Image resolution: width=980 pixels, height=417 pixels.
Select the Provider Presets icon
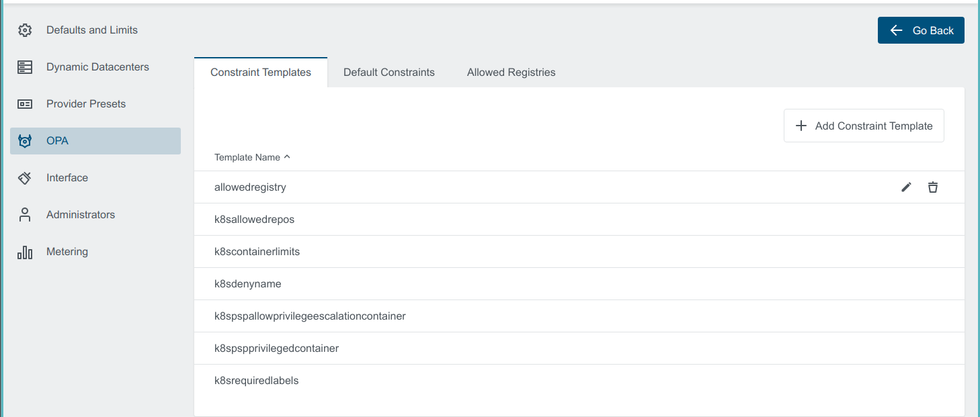(x=25, y=103)
